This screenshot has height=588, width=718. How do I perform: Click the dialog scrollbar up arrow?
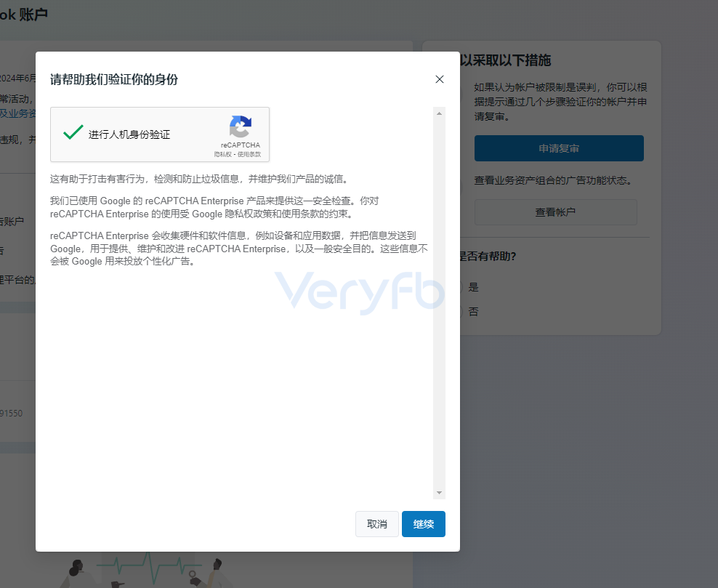[439, 113]
